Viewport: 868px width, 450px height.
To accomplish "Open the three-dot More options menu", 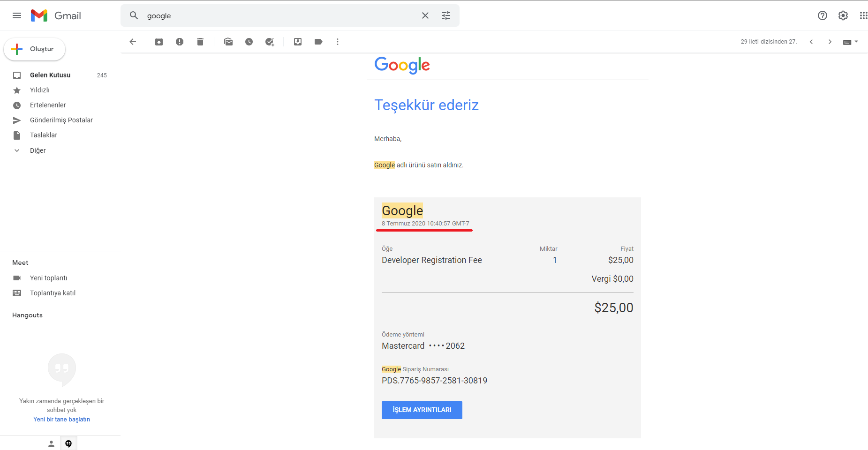I will 337,42.
